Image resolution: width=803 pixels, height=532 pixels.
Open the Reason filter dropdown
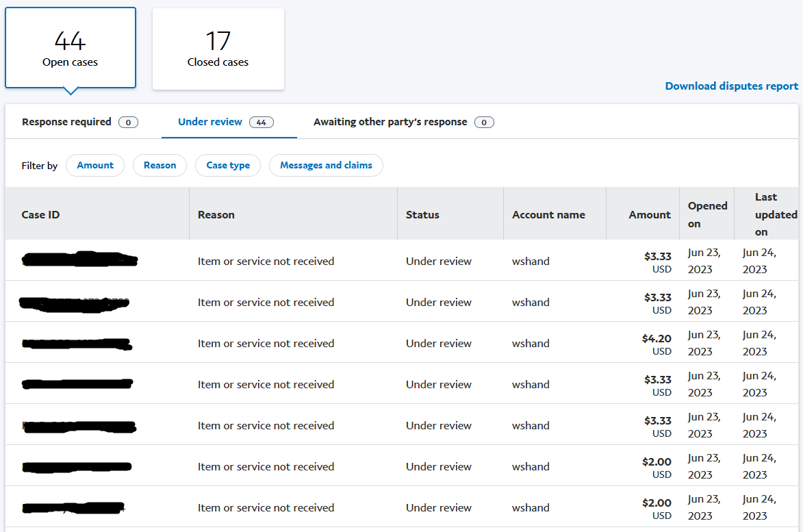click(160, 166)
